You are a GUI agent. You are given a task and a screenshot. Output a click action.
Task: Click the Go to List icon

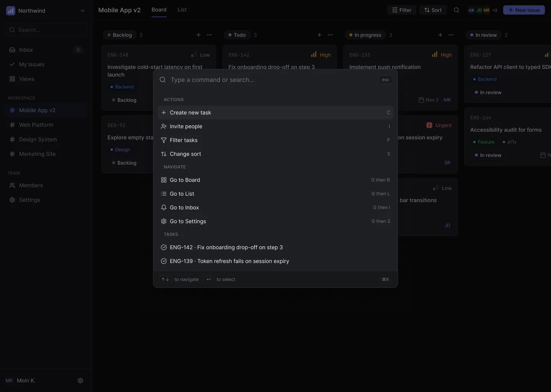point(164,194)
